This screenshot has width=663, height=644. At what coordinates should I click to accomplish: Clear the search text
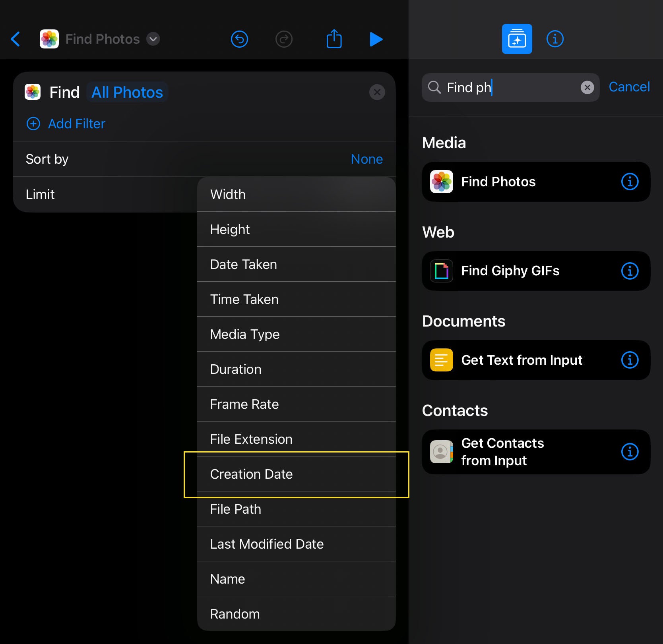pos(587,87)
